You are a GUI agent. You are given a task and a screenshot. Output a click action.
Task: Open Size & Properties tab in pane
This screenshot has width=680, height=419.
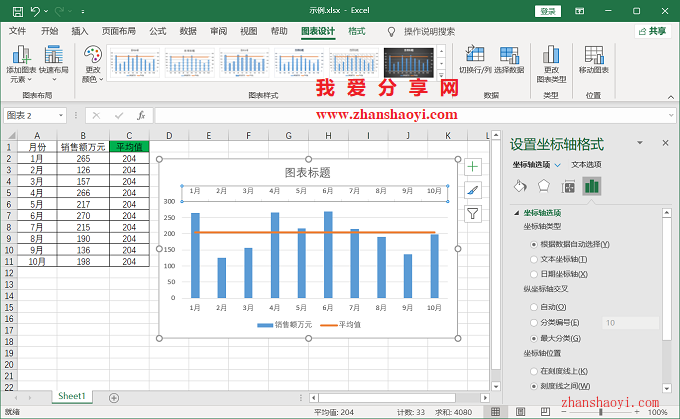(x=568, y=187)
